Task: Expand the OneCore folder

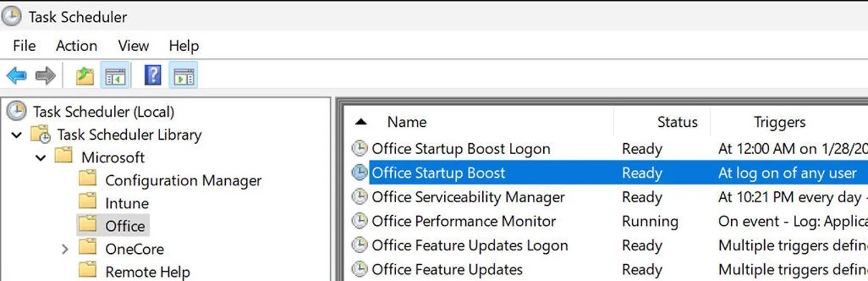Action: click(65, 249)
